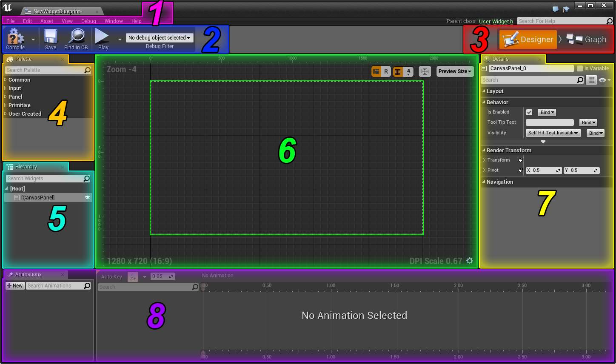Screen dimensions: 616x364
Task: Click the zoom to fit icon
Action: [x=425, y=71]
